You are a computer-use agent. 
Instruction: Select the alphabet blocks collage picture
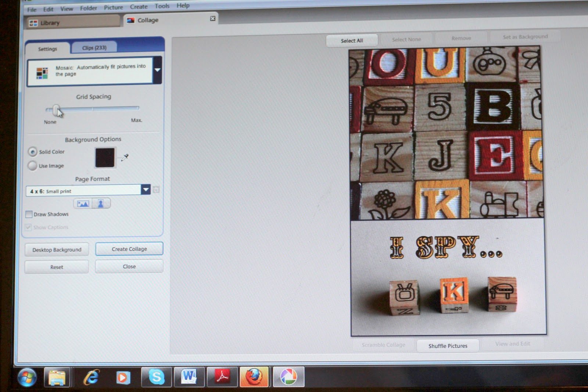446,133
